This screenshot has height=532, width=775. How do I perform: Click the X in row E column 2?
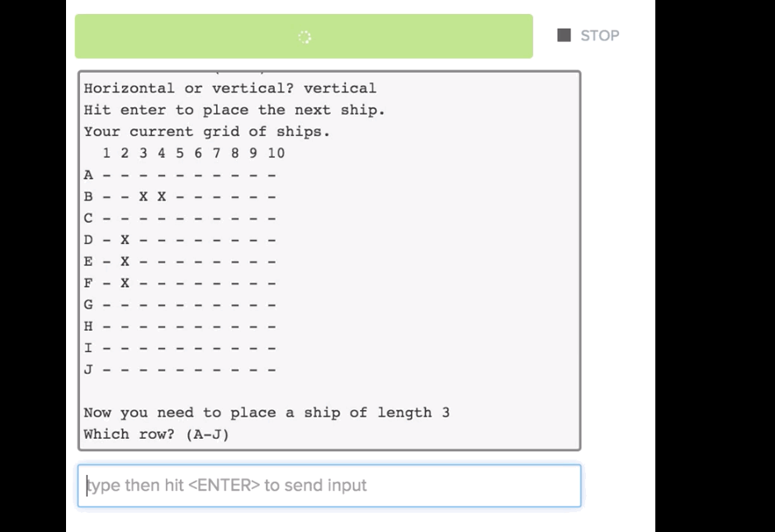click(125, 261)
